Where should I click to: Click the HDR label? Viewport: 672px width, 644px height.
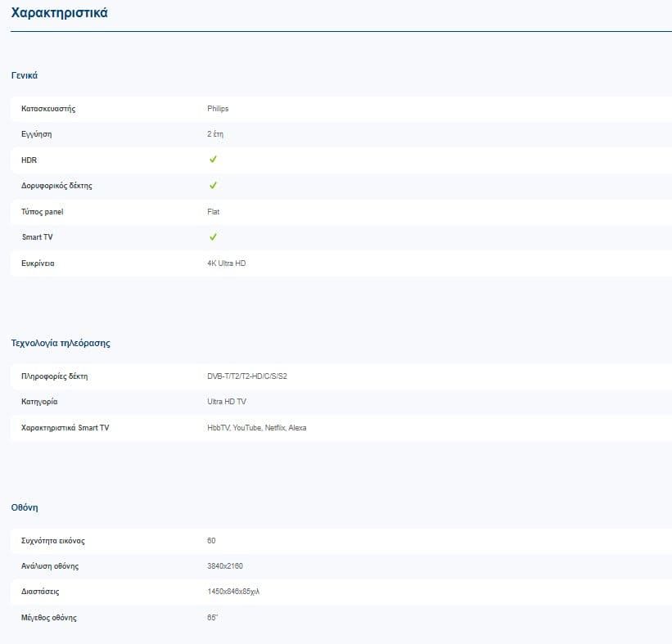tap(29, 160)
